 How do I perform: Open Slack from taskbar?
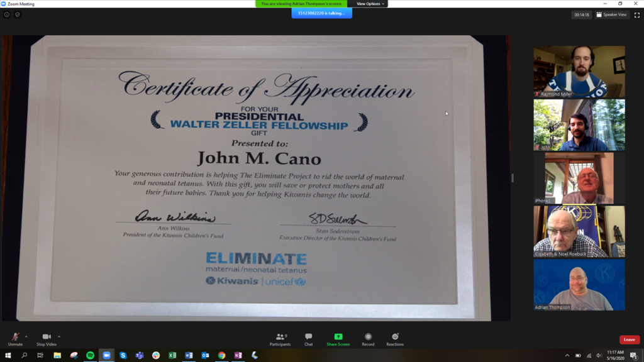[x=156, y=356]
